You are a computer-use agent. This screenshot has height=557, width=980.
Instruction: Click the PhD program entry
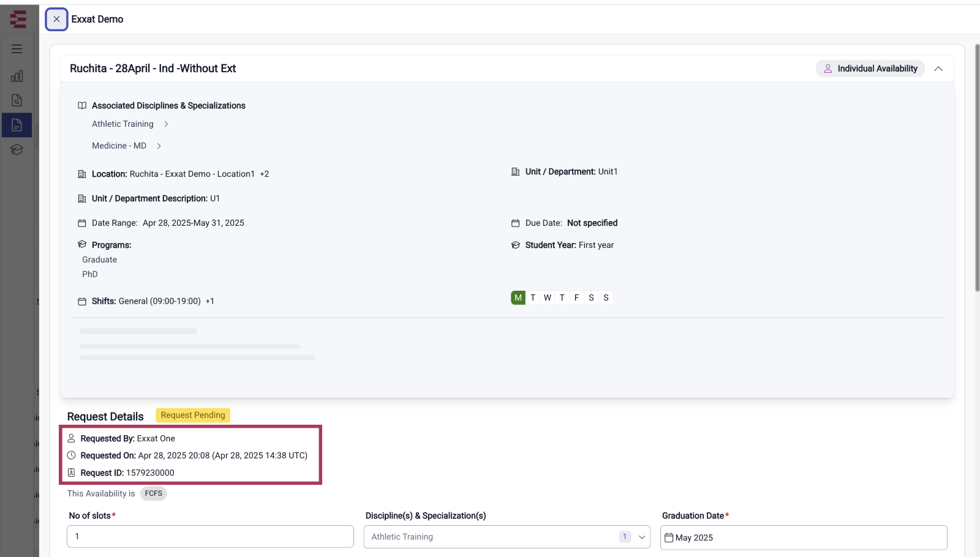[90, 275]
